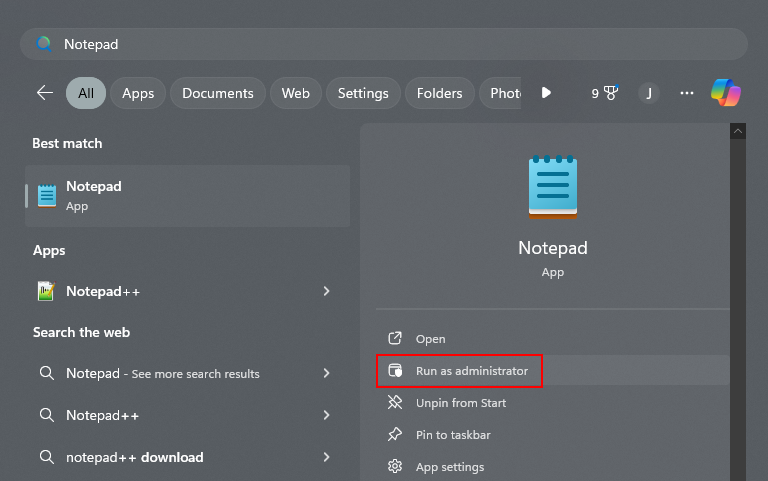Click the back arrow icon

coord(45,93)
